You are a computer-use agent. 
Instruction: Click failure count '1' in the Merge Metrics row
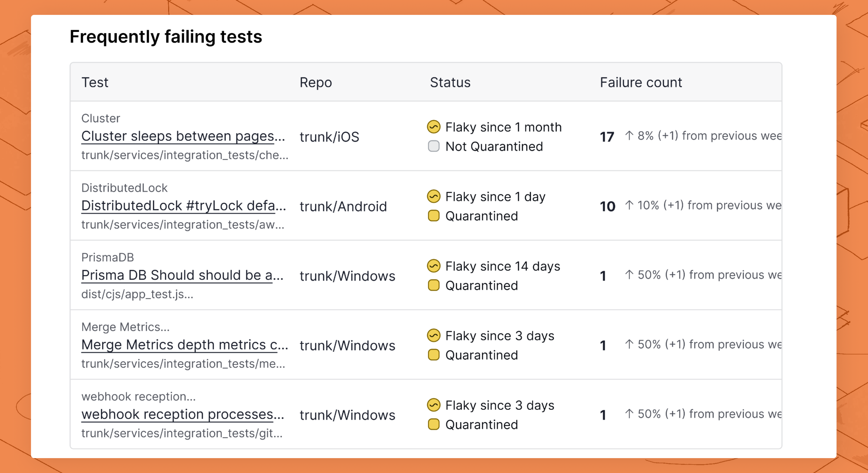click(603, 346)
